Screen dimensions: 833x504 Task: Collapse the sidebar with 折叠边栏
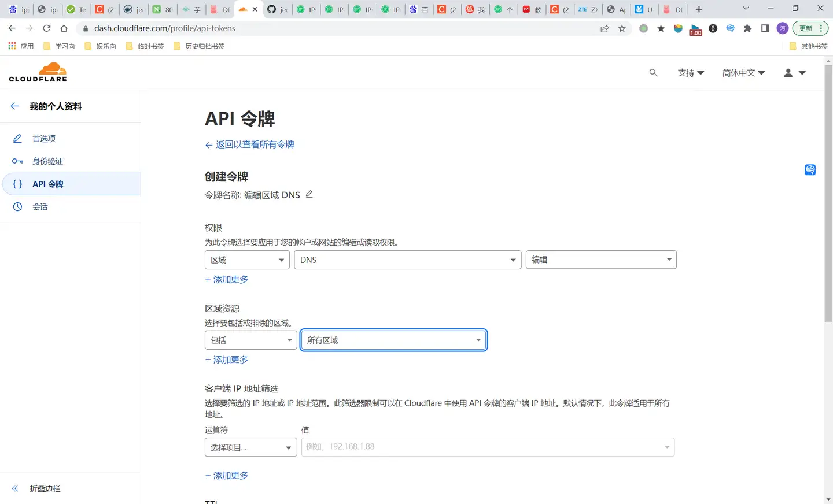pos(36,488)
